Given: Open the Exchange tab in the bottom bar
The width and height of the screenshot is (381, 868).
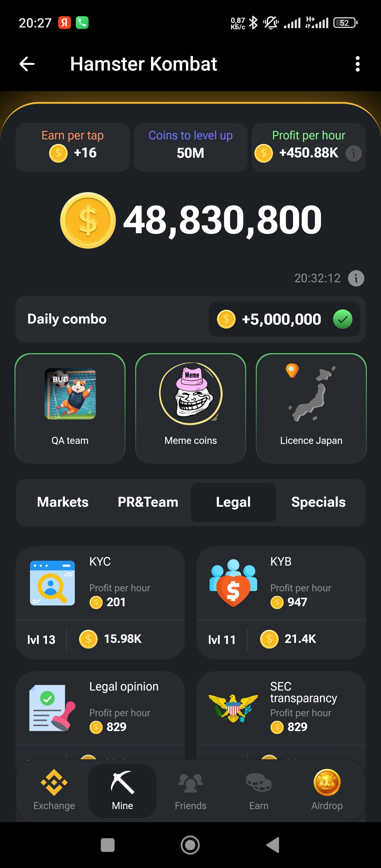Looking at the screenshot, I should point(54,790).
